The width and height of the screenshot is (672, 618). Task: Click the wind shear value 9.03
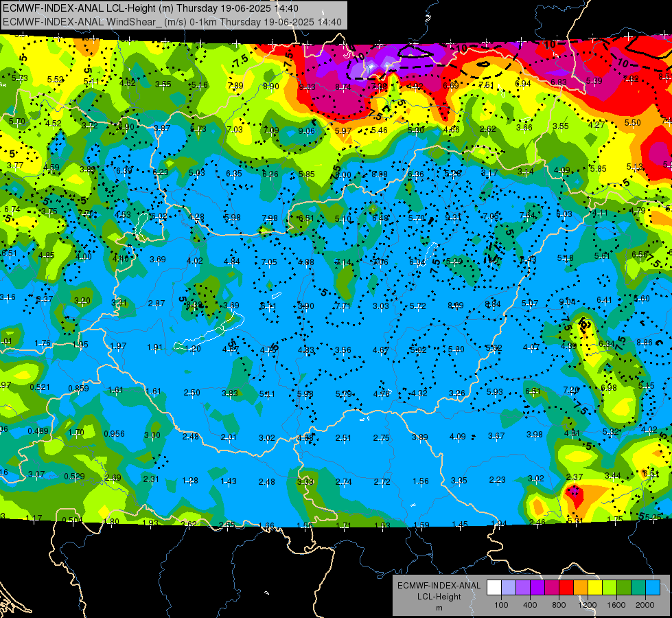[307, 87]
